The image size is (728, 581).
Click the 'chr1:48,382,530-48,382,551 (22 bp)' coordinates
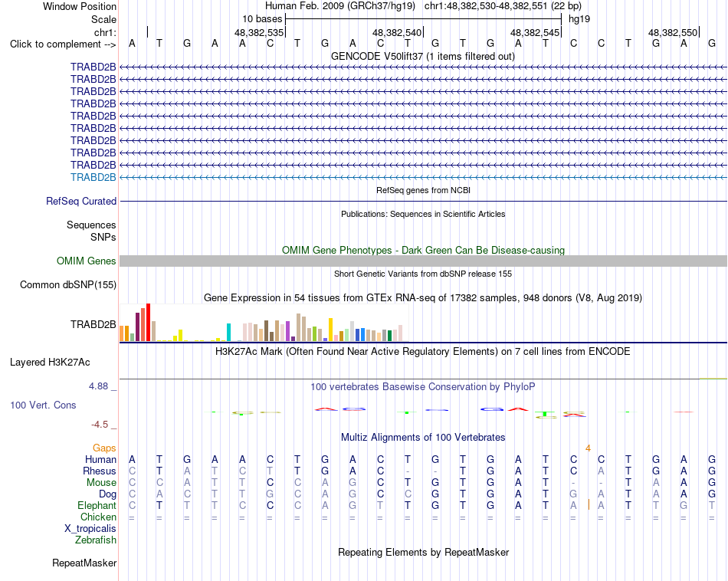pyautogui.click(x=503, y=6)
